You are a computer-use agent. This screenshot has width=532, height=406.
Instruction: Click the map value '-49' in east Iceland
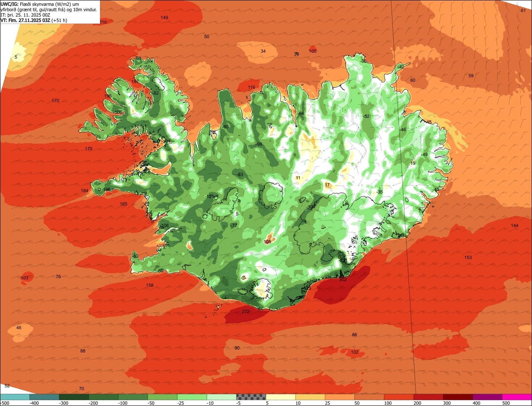tap(424, 154)
